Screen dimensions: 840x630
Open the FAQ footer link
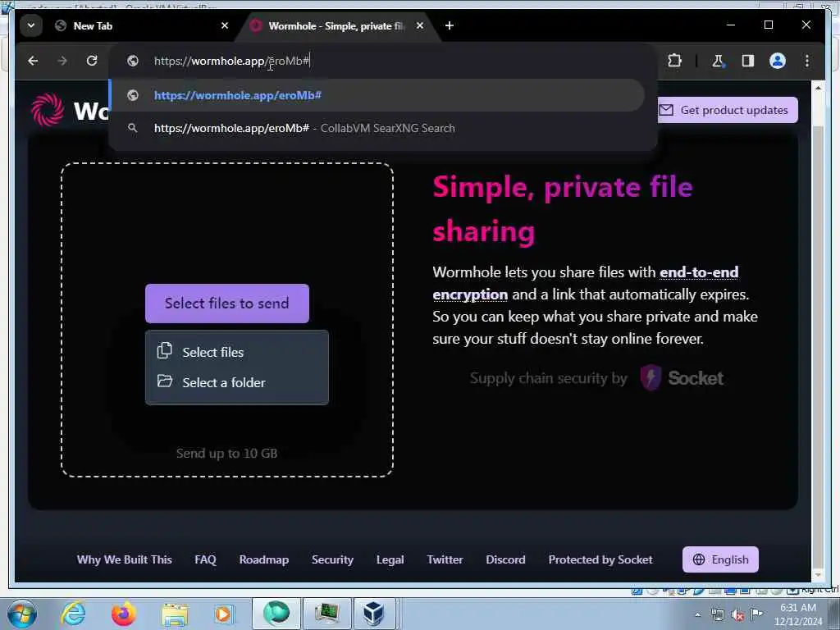pos(205,559)
